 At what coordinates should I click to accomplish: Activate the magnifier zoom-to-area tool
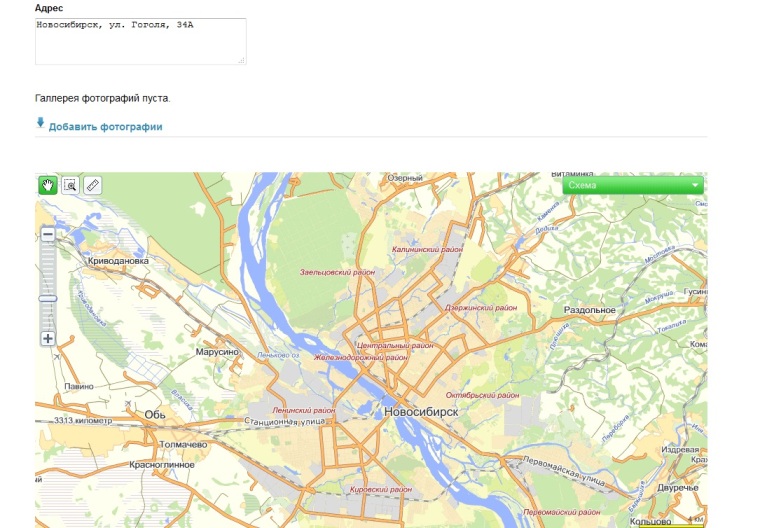click(70, 185)
